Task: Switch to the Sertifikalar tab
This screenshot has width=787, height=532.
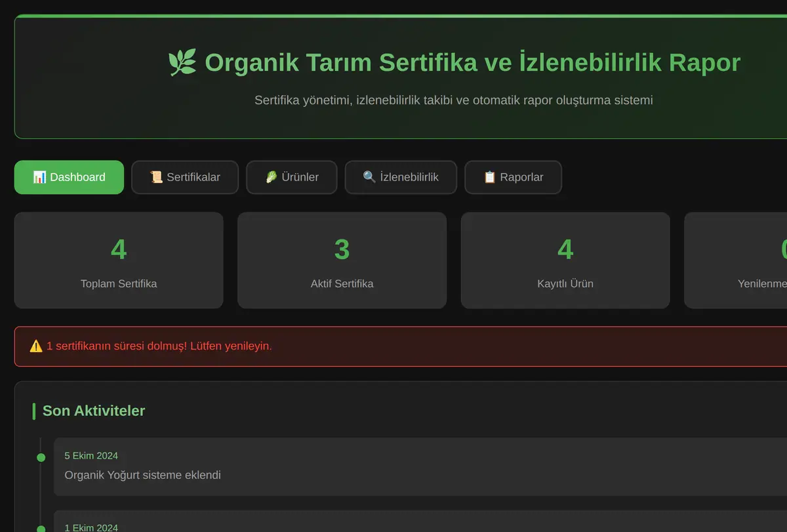Action: point(185,177)
